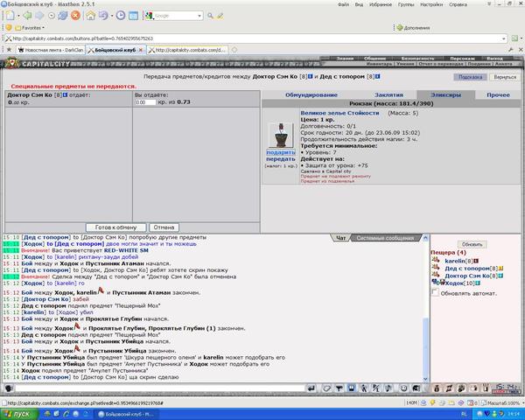Click the chat vertical scrollbar

click(425, 308)
